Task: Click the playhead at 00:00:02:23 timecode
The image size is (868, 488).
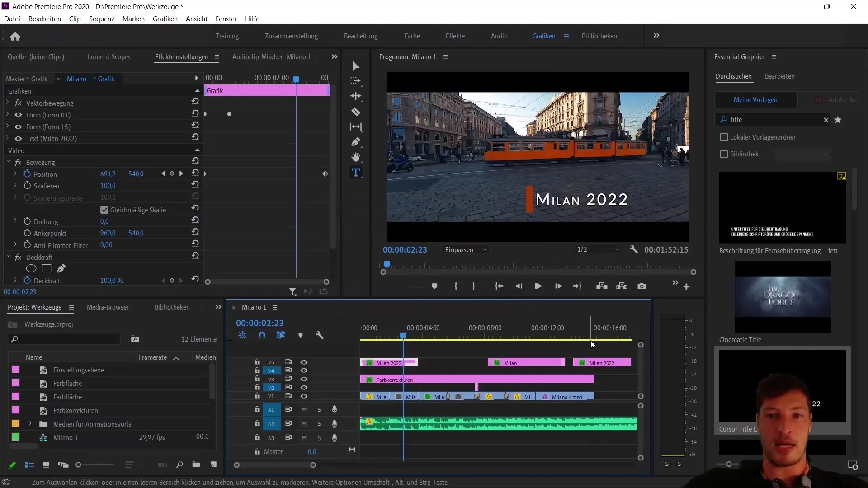Action: pos(402,335)
